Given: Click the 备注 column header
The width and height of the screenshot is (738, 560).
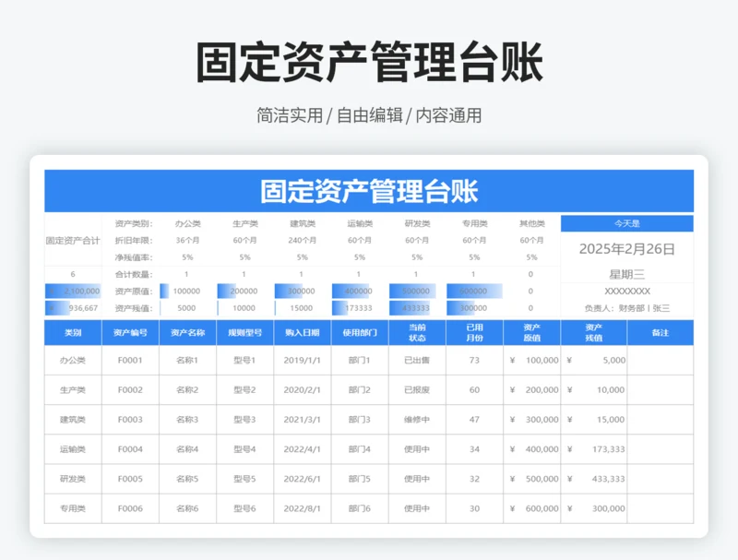Looking at the screenshot, I should point(661,333).
